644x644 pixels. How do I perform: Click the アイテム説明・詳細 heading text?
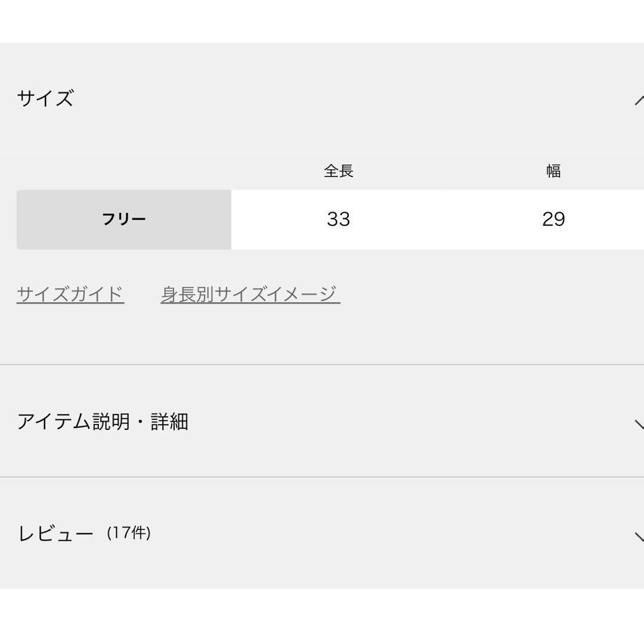[103, 422]
